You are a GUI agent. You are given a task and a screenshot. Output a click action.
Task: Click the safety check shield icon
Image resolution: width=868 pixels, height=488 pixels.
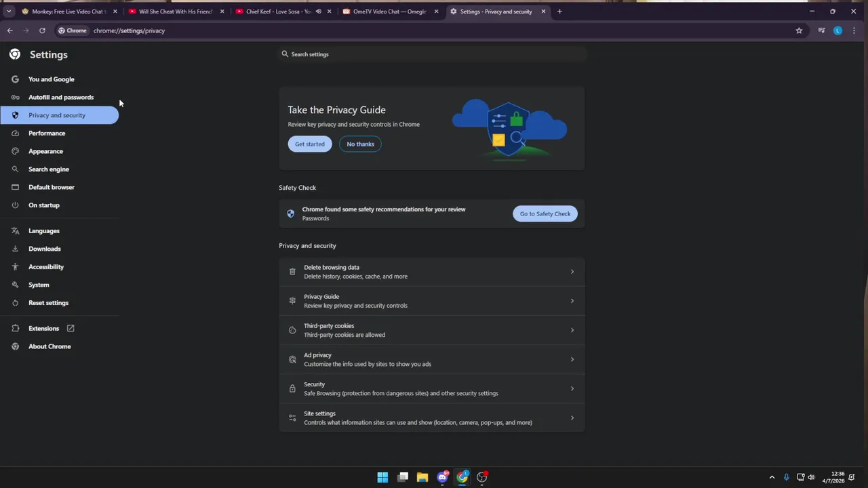pos(291,213)
